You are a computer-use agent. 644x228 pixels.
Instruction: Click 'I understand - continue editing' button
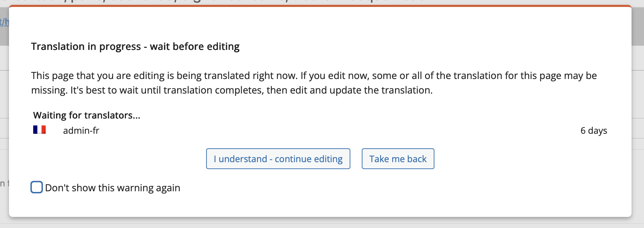pos(278,159)
